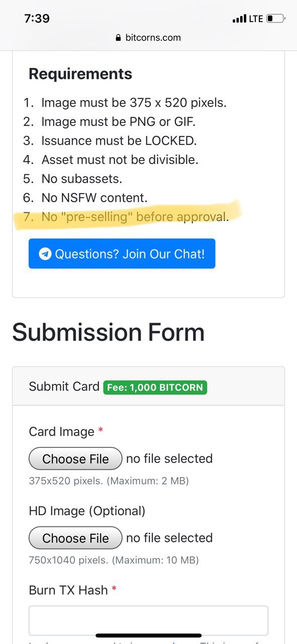Viewport: 297px width, 644px height.
Task: Tap the Submission Form heading
Action: [108, 333]
